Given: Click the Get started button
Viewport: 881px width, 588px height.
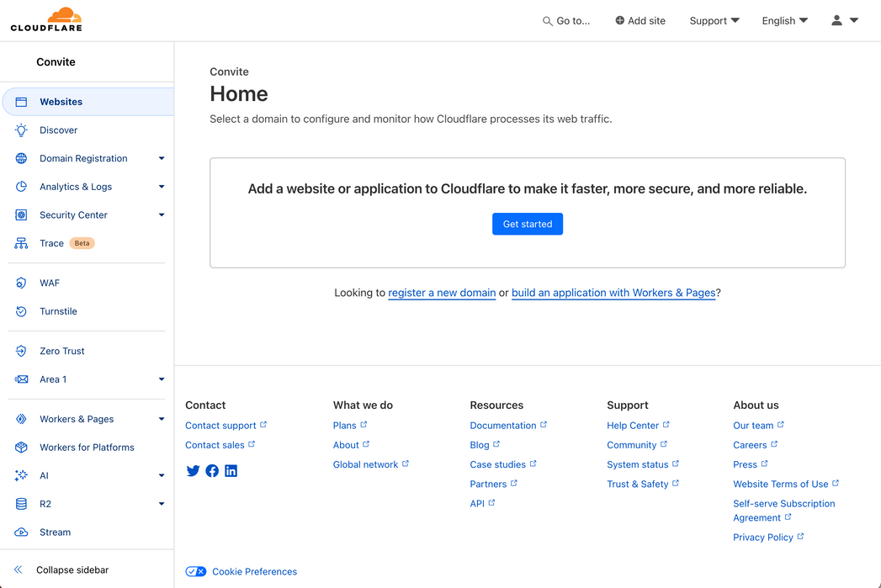Looking at the screenshot, I should 528,225.
